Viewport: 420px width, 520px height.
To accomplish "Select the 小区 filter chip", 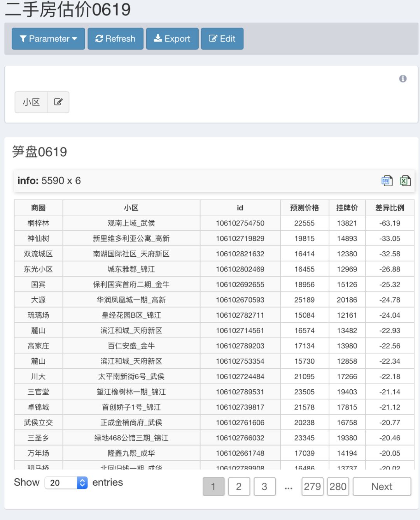I will (31, 102).
